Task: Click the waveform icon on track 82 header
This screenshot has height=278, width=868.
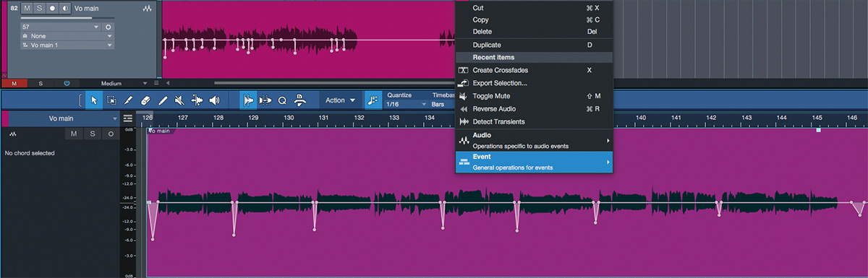Action: 148,9
